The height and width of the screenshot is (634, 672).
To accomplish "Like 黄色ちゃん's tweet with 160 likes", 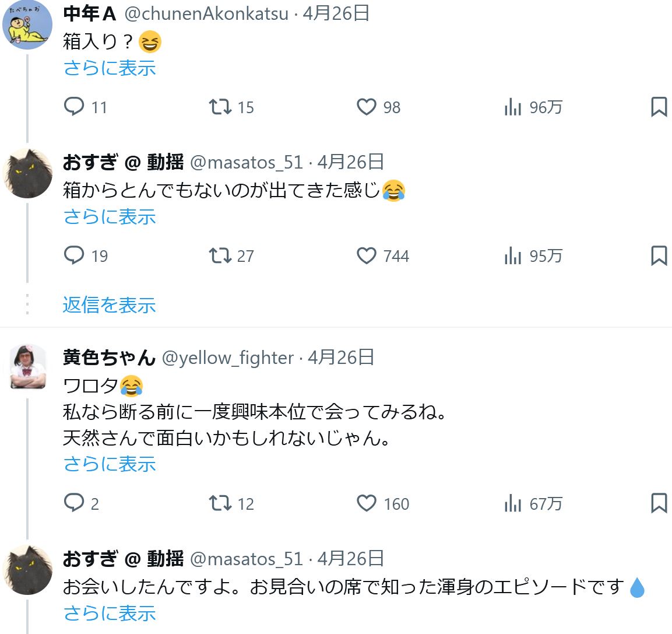I will 367,503.
